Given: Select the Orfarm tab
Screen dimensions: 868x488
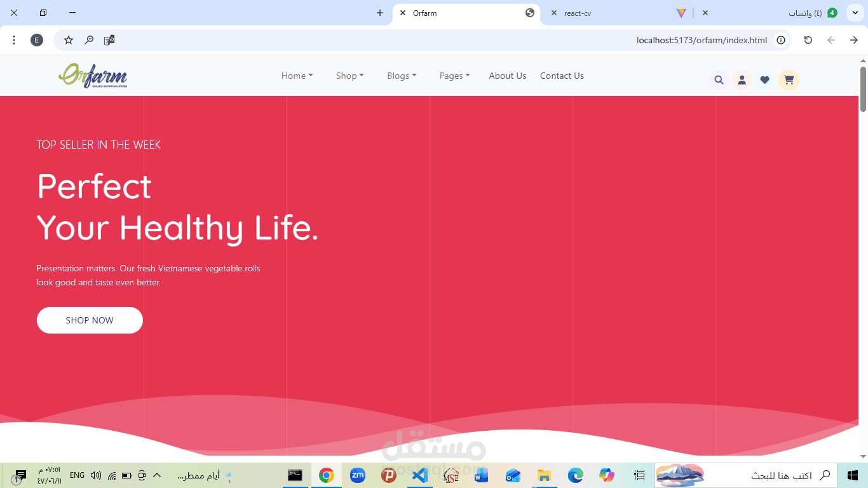Looking at the screenshot, I should [x=467, y=13].
